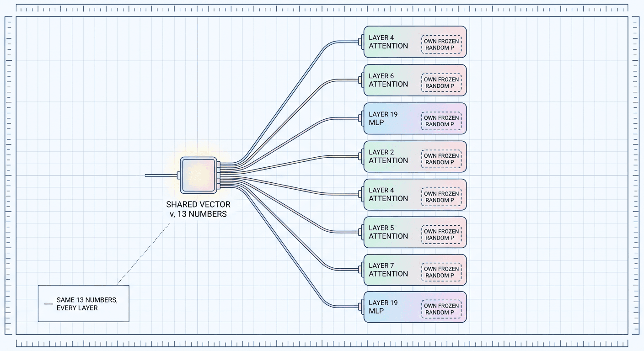The image size is (644, 351).
Task: Select the lower LAYER 4 ATTENTION label
Action: pos(388,194)
